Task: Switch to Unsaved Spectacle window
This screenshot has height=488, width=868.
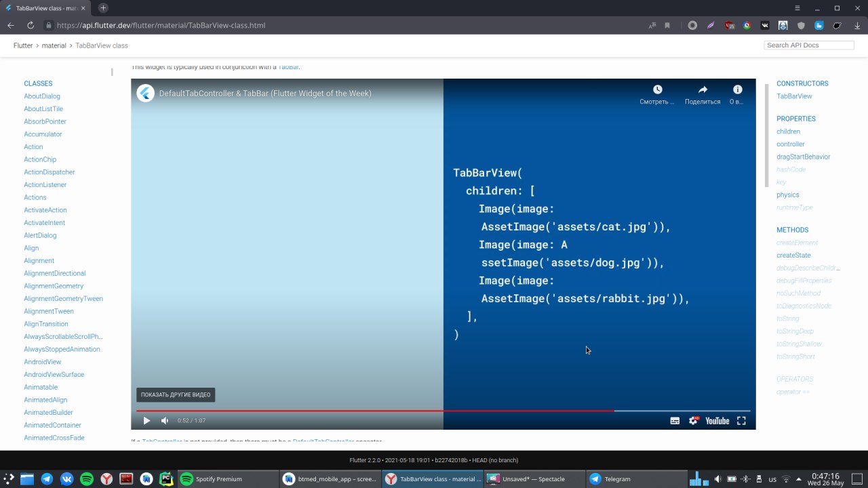Action: (535, 479)
